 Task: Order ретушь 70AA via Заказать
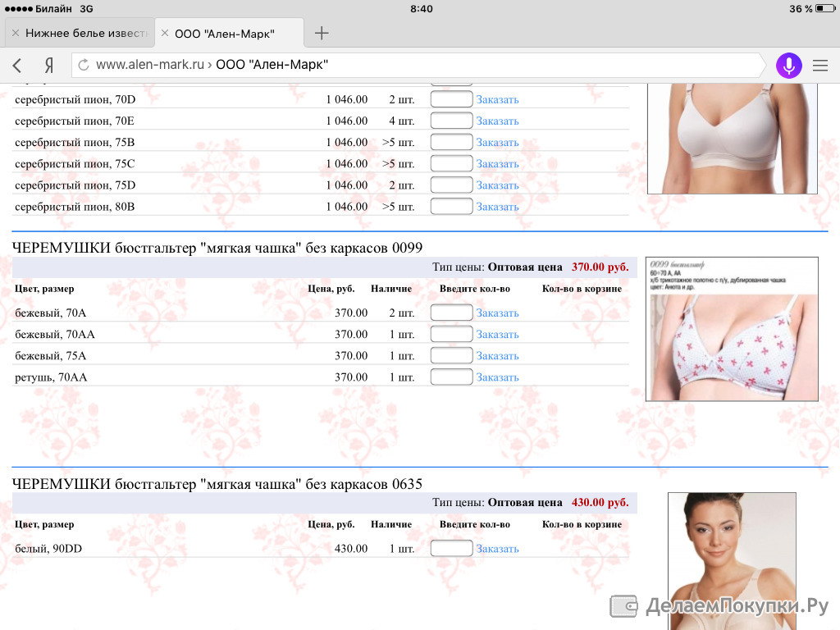click(x=497, y=377)
